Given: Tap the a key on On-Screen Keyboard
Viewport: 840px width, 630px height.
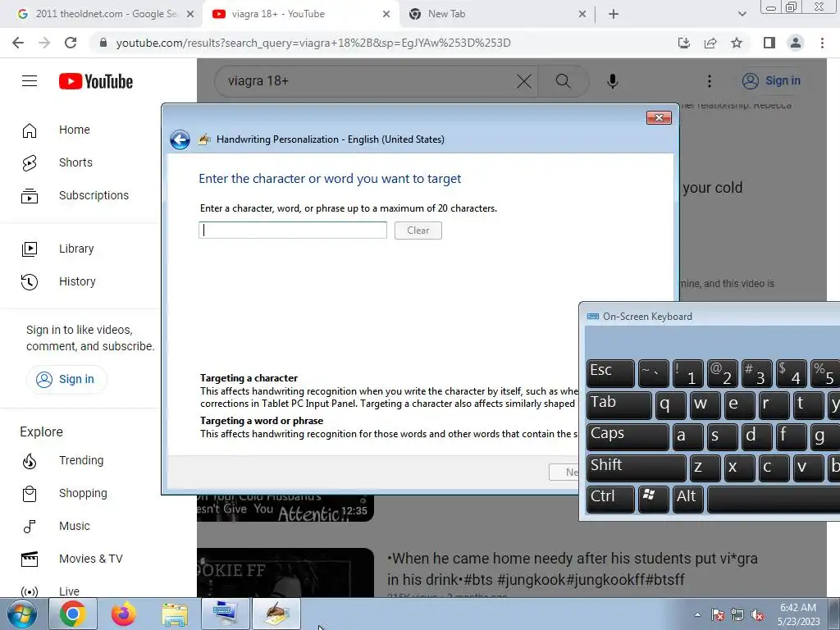Looking at the screenshot, I should [x=688, y=436].
